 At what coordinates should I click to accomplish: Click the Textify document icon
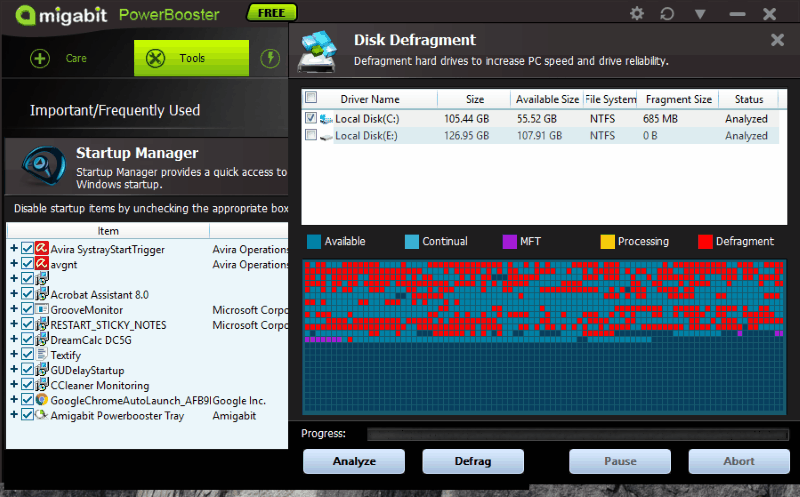click(42, 354)
